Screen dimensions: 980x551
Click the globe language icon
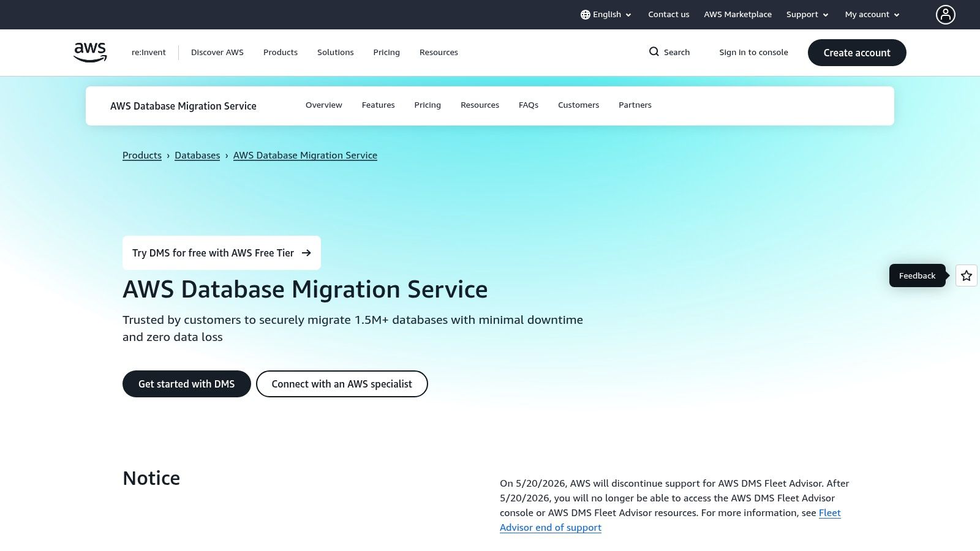click(586, 14)
